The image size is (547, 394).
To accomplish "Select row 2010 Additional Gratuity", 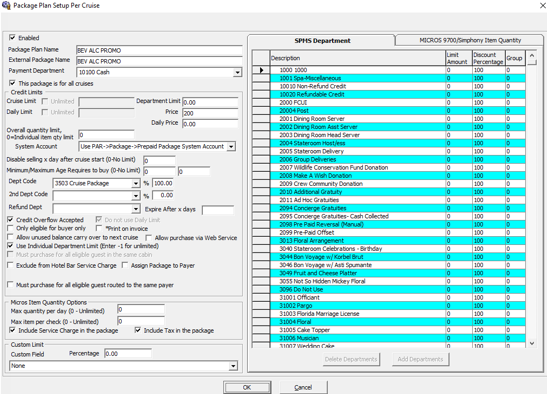I will (x=397, y=192).
